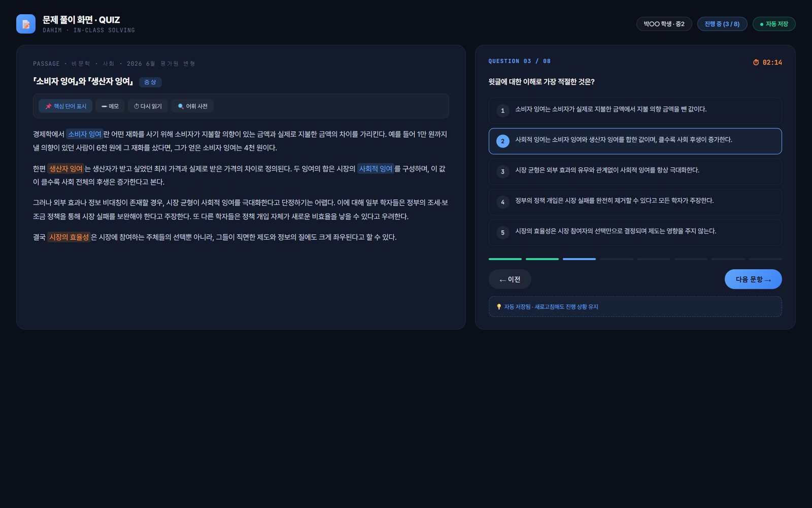Click the 자동 저장 indicator
Image resolution: width=812 pixels, height=508 pixels.
pos(774,24)
